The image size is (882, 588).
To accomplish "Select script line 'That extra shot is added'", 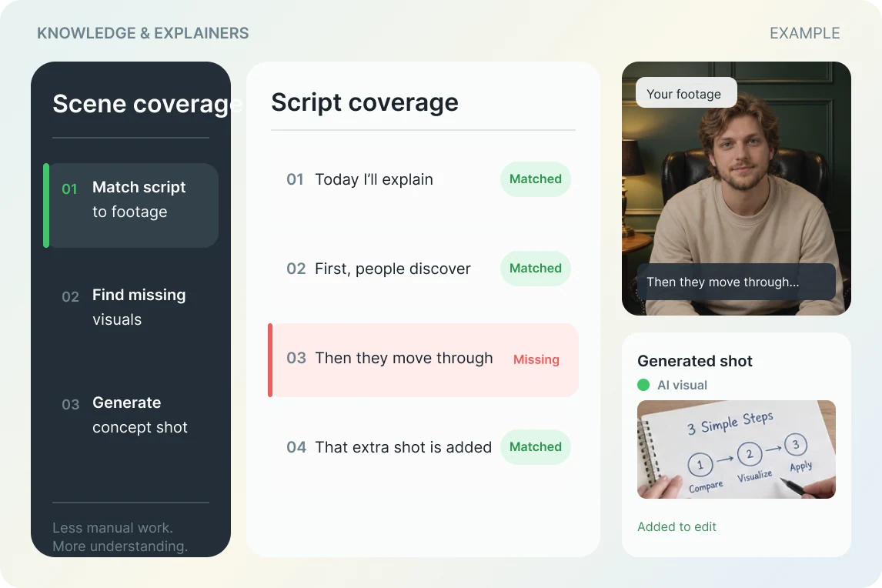I will point(403,447).
